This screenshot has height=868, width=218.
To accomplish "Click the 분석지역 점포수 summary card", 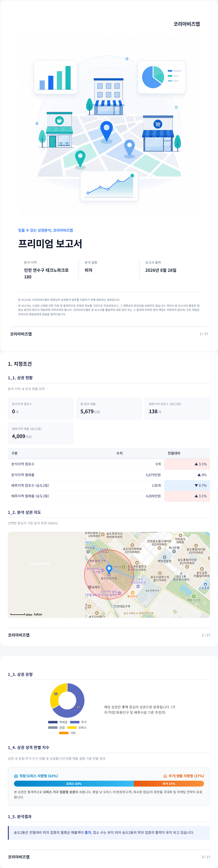I will pyautogui.click(x=41, y=408).
